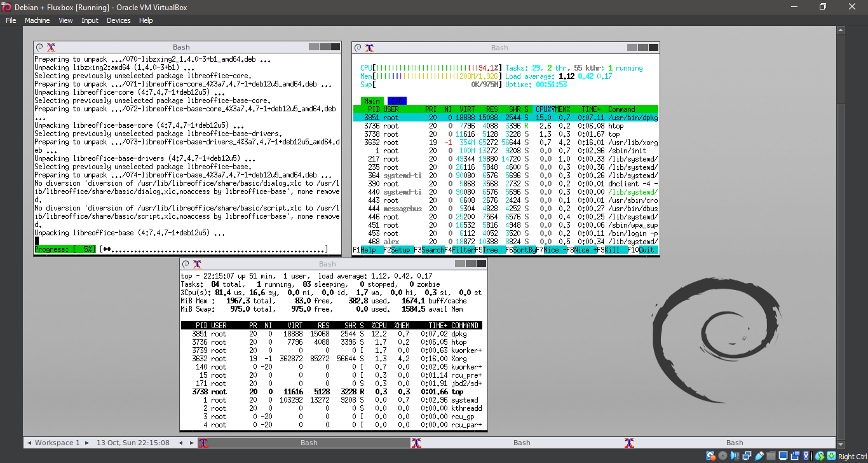This screenshot has width=868, height=463.
Task: Click the xterm icon beside the rightmost Bash taskbar entry
Action: tap(629, 442)
